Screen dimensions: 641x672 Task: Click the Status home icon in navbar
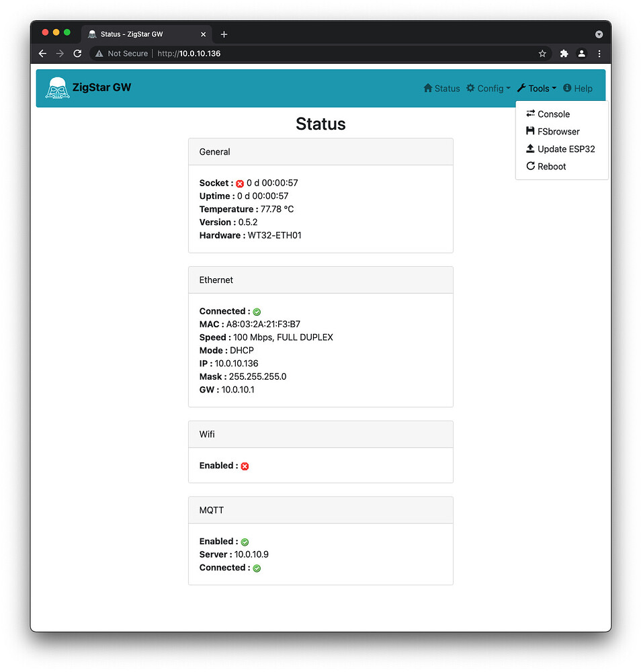pyautogui.click(x=427, y=88)
